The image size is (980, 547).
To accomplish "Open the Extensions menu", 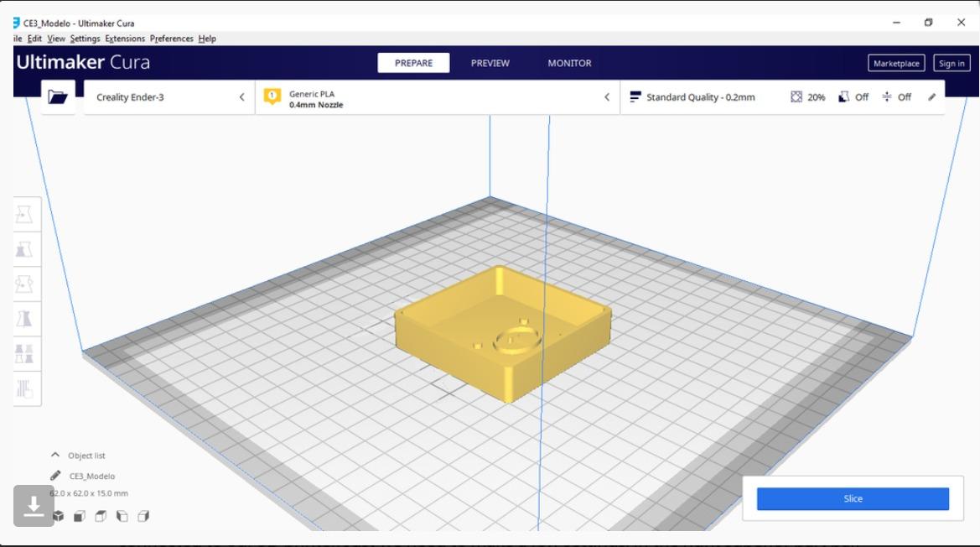I will click(x=125, y=39).
